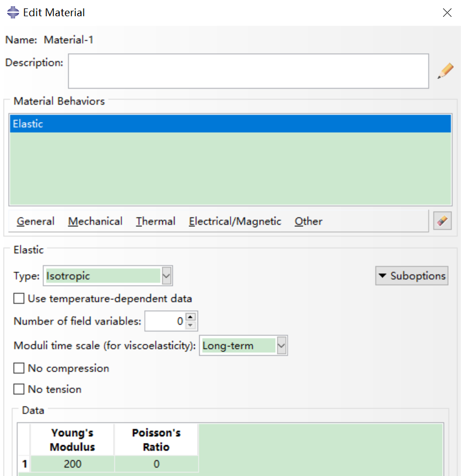This screenshot has height=476, width=461.
Task: Check the No compression option
Action: point(19,368)
